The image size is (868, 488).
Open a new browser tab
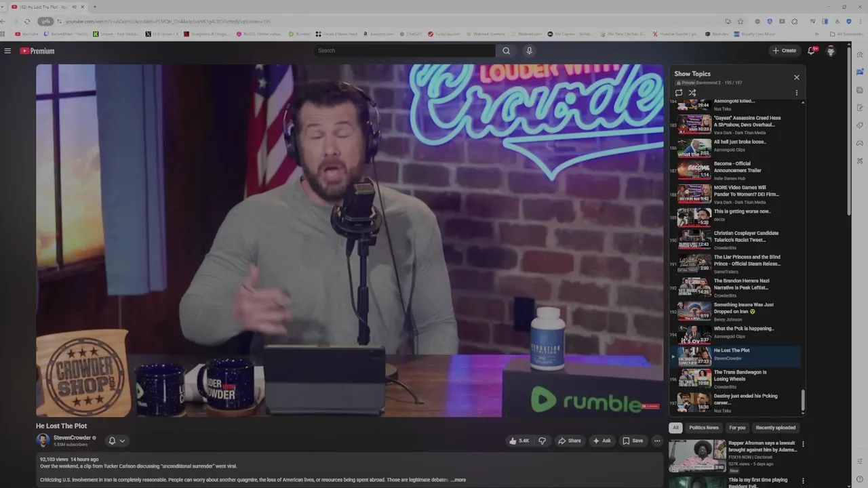(x=94, y=7)
